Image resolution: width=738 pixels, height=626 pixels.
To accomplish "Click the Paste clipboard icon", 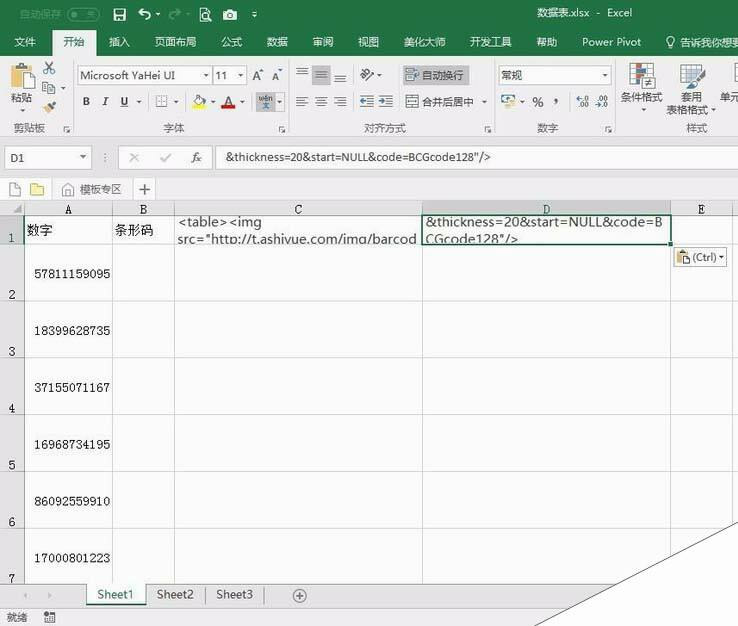I will coord(22,76).
